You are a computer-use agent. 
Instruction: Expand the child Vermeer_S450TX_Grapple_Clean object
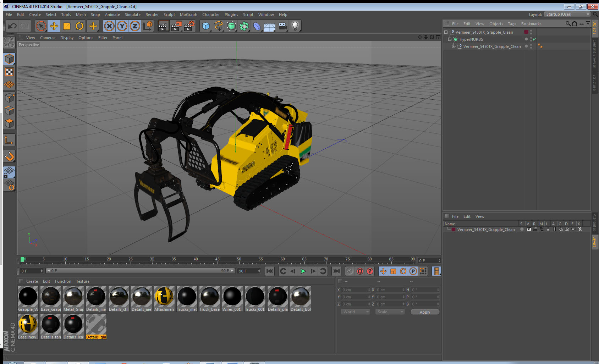coord(454,46)
